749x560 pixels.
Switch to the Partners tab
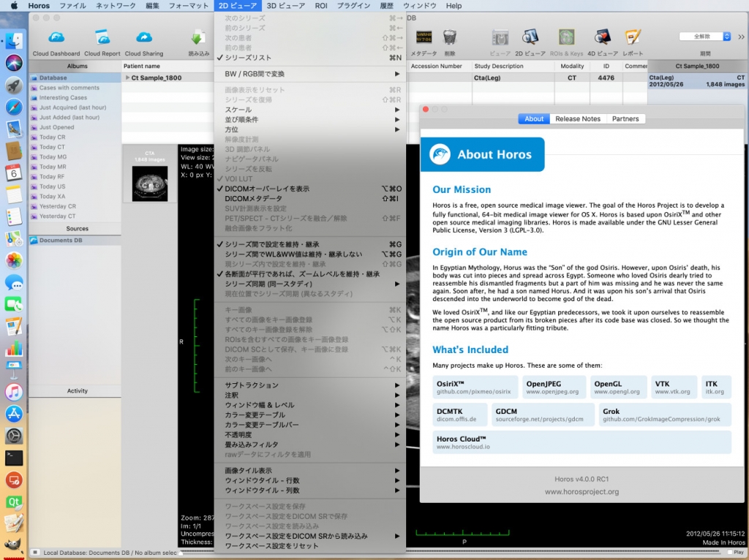tap(625, 119)
